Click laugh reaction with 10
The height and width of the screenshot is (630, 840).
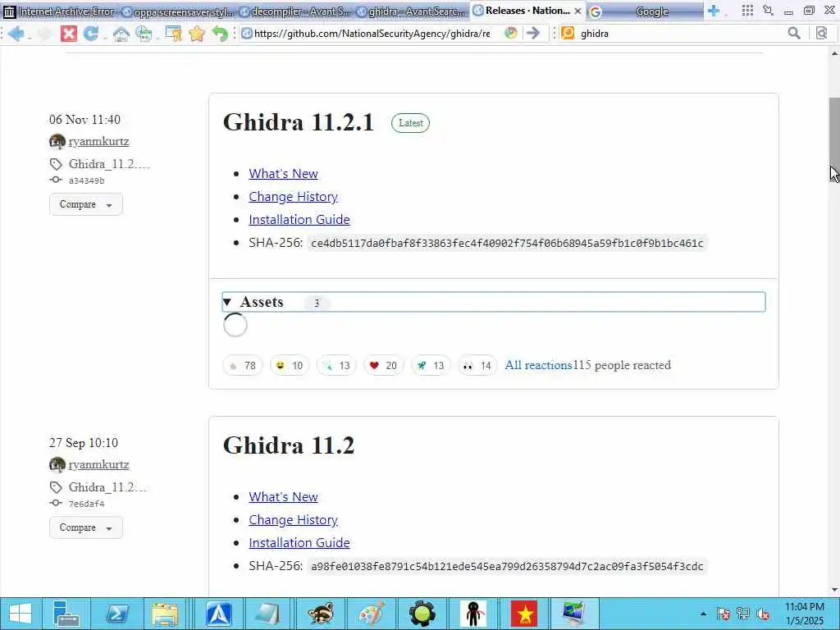coord(290,365)
